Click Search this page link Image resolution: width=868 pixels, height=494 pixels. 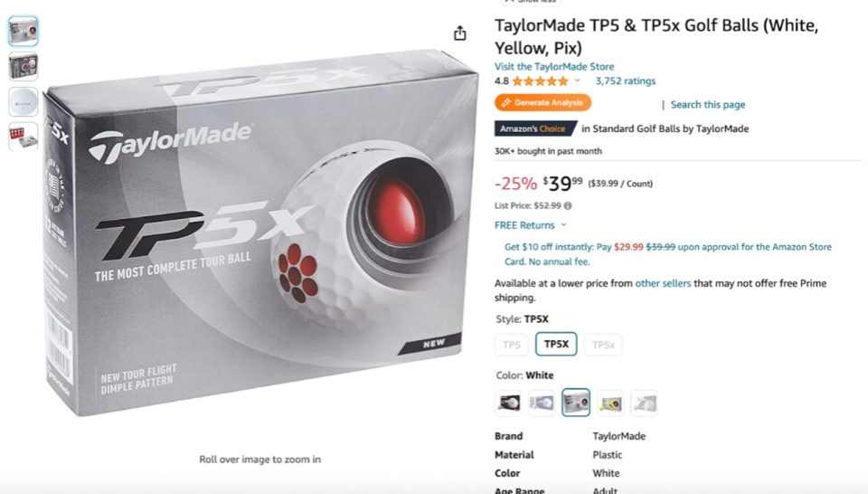707,105
